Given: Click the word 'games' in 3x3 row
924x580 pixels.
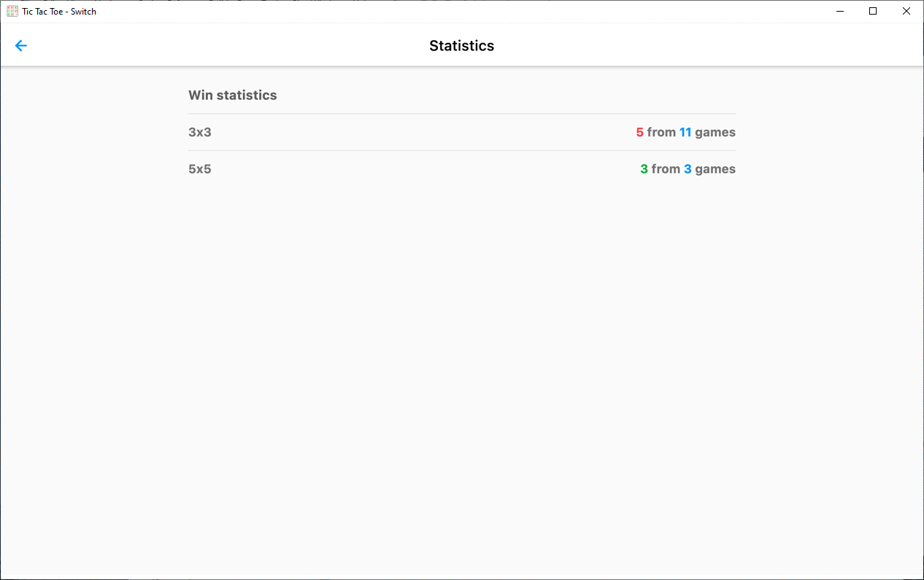Looking at the screenshot, I should (715, 133).
